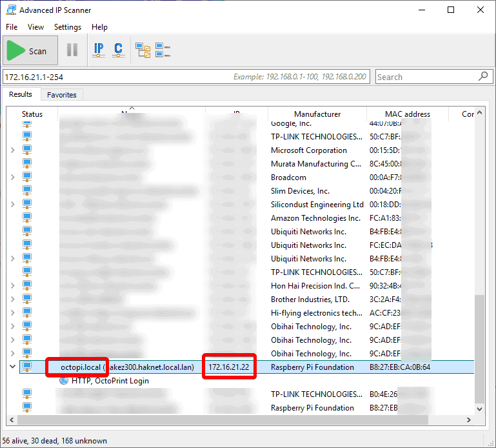
Task: Start scanning with the green Scan button
Action: coord(30,50)
